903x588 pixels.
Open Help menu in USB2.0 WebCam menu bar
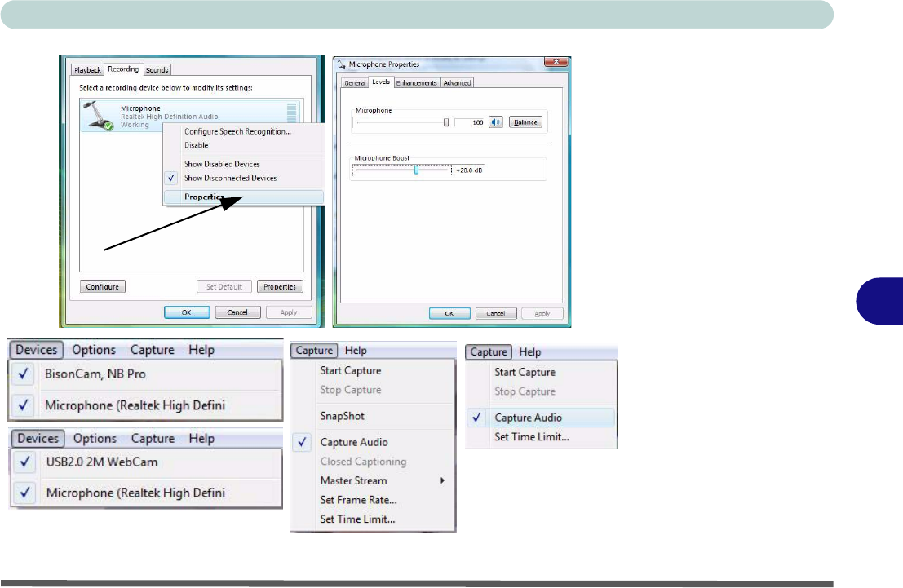click(x=201, y=438)
